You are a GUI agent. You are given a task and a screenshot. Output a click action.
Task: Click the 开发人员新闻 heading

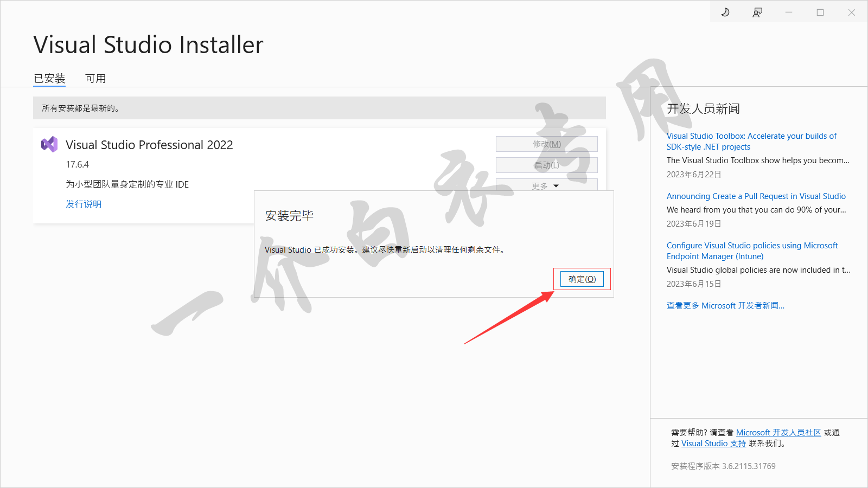coord(703,108)
